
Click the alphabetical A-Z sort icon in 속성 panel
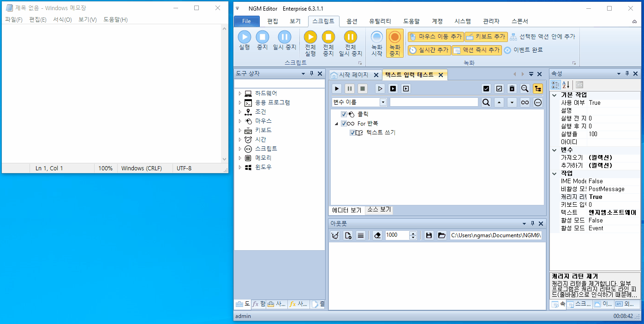[x=566, y=85]
